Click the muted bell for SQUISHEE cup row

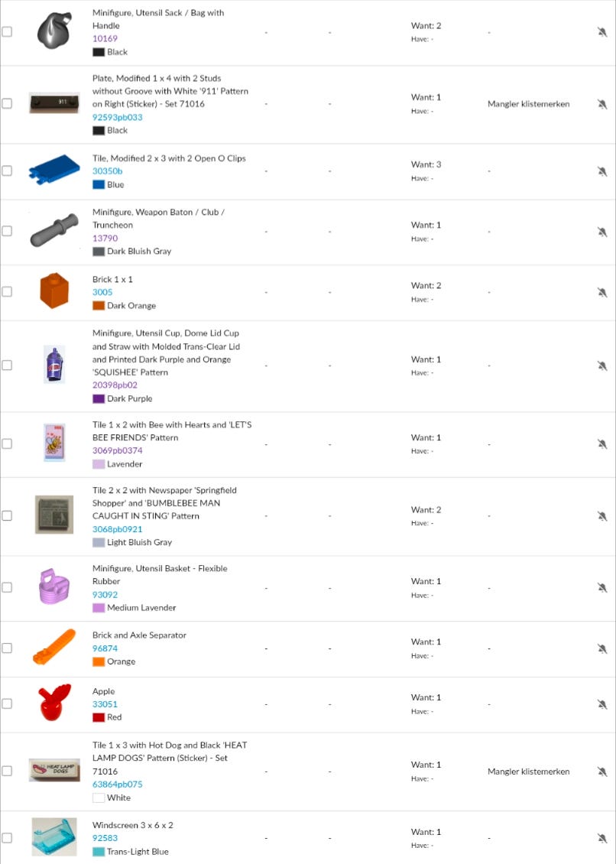[602, 365]
